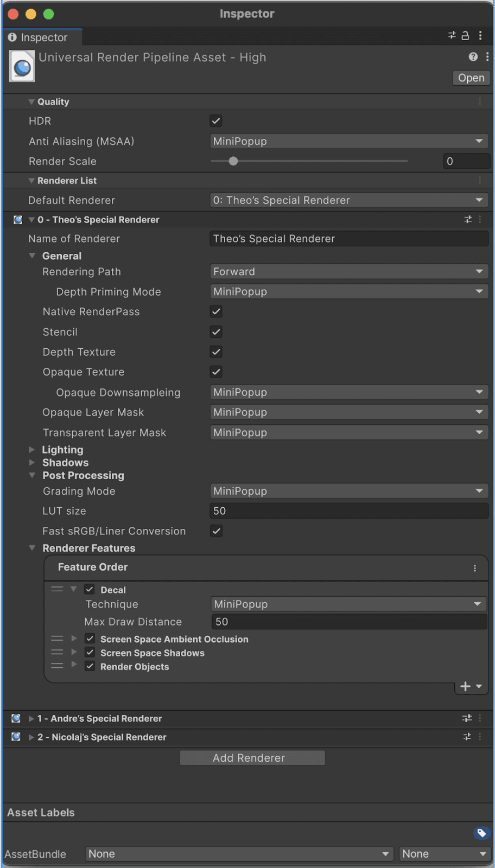Open Theo's Special Renderer three-dot menu

coord(480,220)
